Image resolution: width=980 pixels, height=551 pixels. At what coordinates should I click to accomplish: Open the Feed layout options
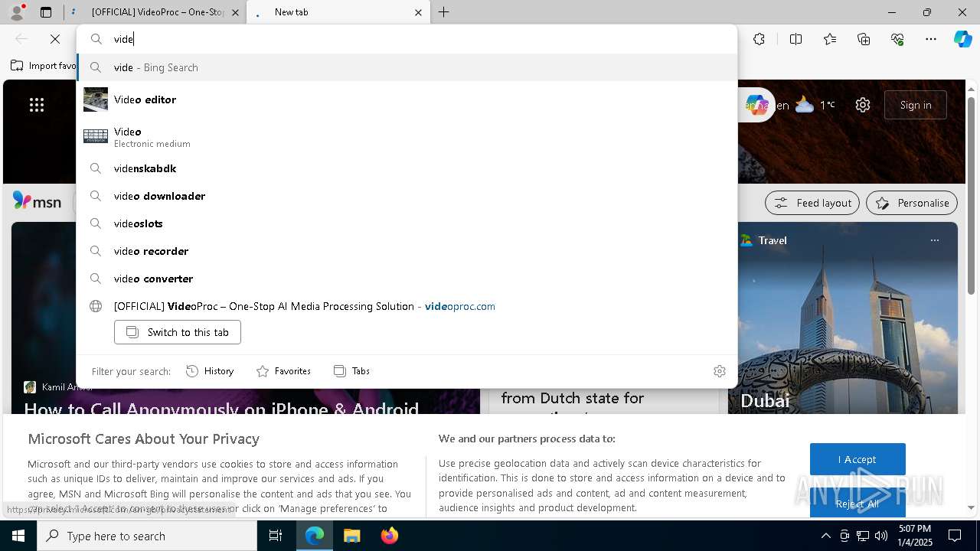point(812,203)
